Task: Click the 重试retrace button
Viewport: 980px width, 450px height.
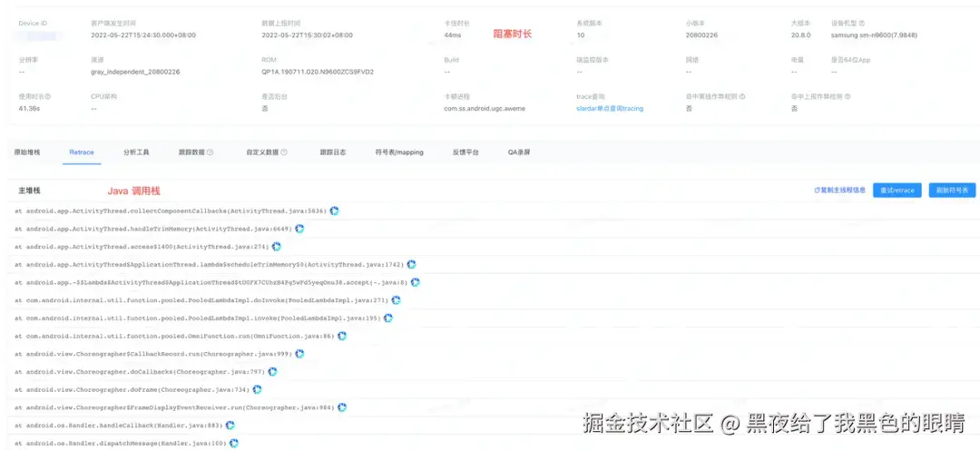Action: [x=897, y=190]
